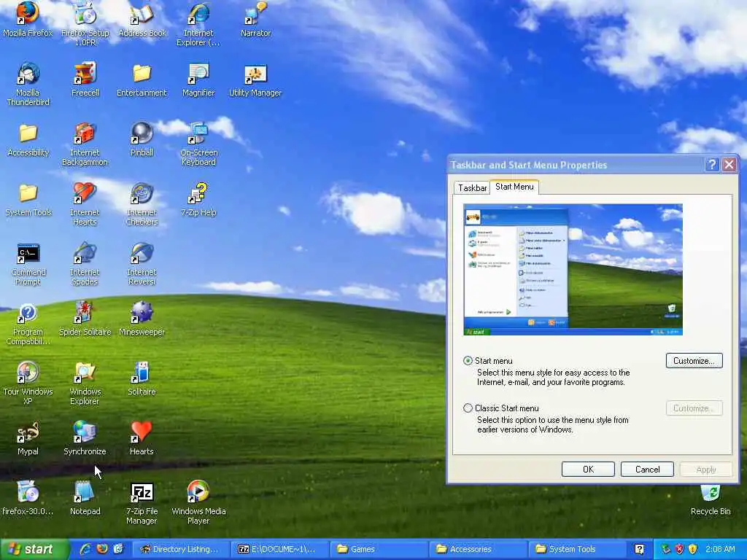Select Internet Checkers icon
The width and height of the screenshot is (747, 560).
click(142, 204)
